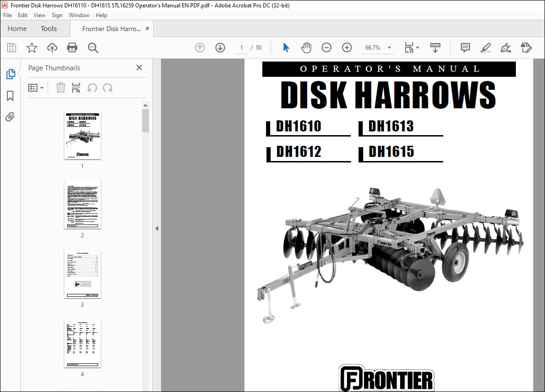Screen dimensions: 545x392
Task: Click the DH1612 model text
Action: [x=298, y=152]
